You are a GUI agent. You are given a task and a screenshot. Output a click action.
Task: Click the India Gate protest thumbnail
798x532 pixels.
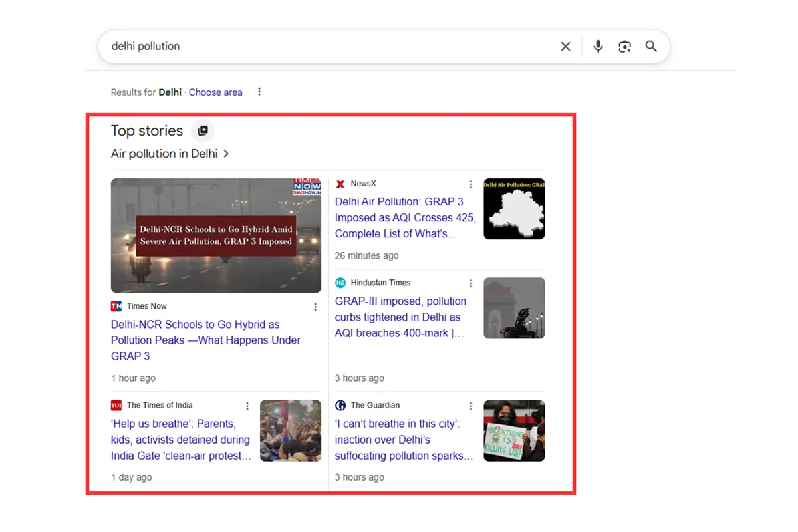point(291,430)
